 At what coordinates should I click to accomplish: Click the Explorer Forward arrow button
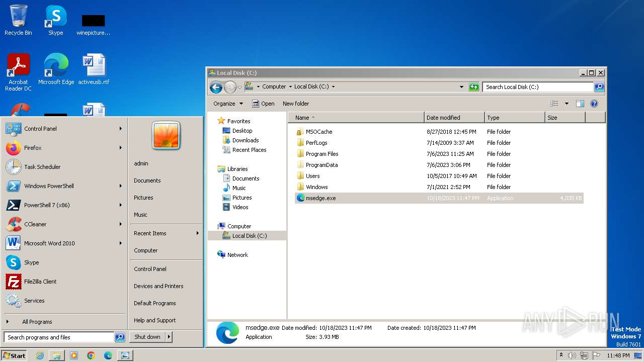(x=230, y=87)
